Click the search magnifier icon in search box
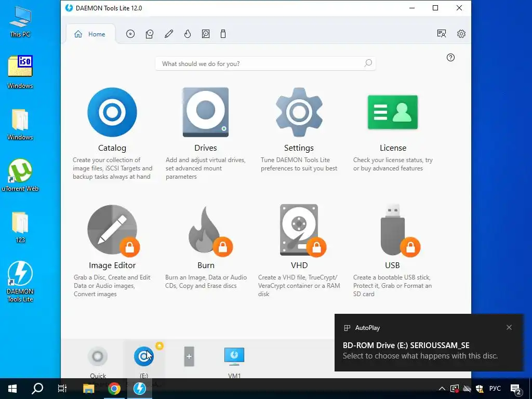Image resolution: width=532 pixels, height=399 pixels. point(368,63)
